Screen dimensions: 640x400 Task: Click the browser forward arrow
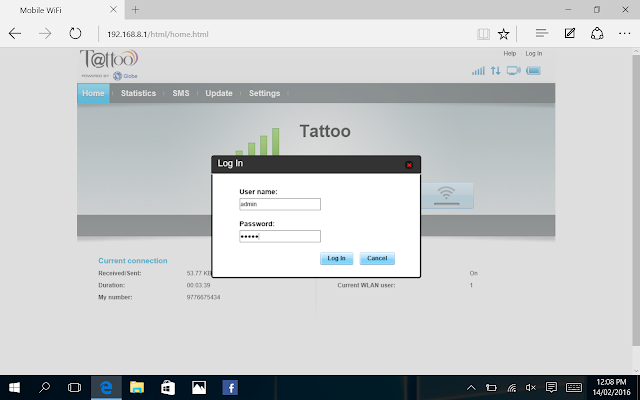pyautogui.click(x=45, y=33)
